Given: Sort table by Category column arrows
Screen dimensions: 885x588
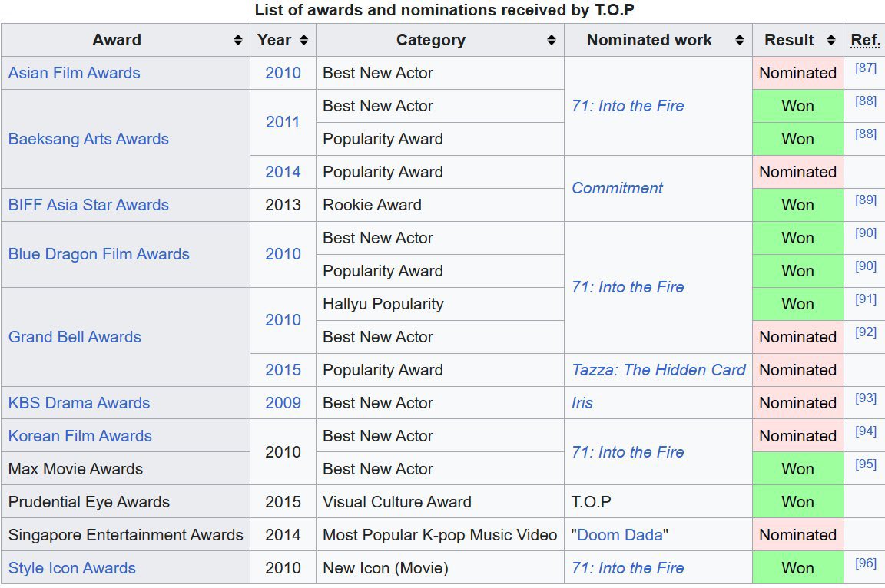Looking at the screenshot, I should point(552,40).
